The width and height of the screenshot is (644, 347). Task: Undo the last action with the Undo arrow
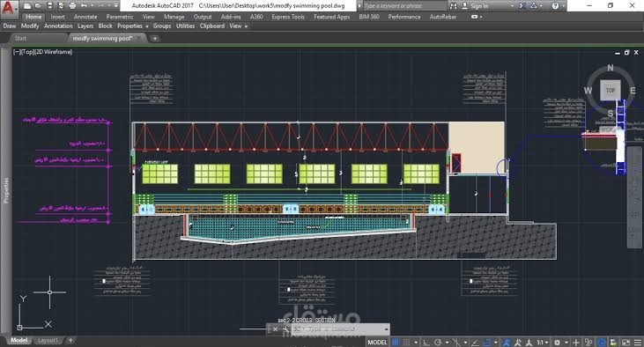click(x=84, y=6)
